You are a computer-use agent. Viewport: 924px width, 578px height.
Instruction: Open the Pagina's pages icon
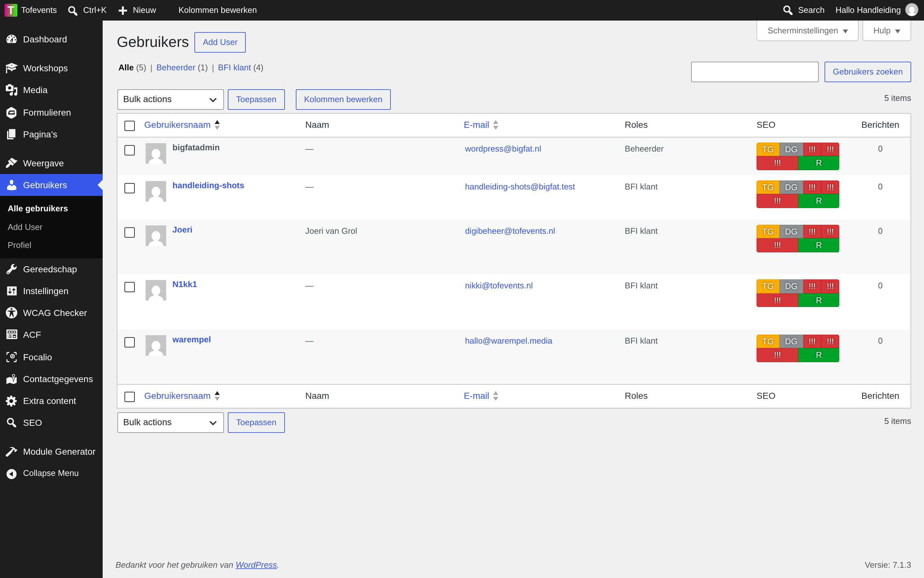click(12, 135)
